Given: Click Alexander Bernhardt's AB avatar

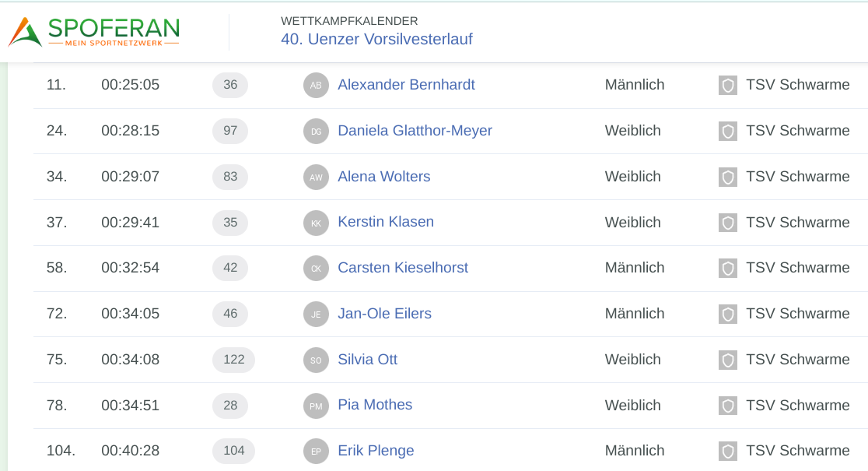Looking at the screenshot, I should tap(316, 86).
